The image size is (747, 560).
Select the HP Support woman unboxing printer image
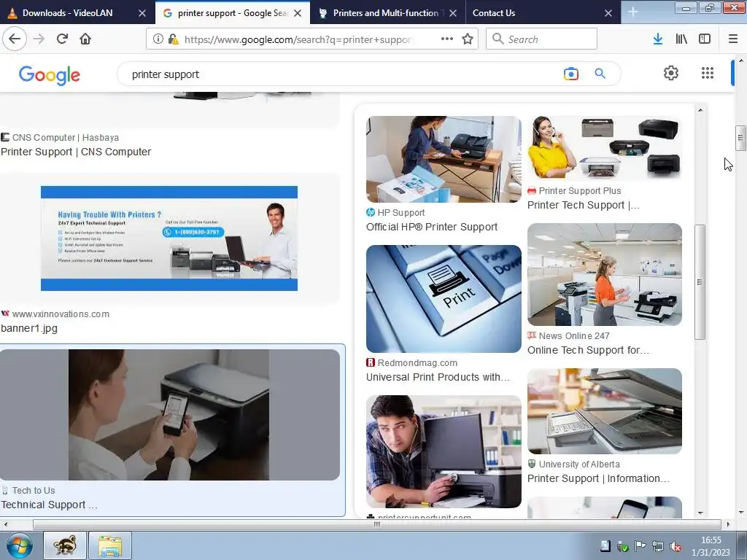444,159
